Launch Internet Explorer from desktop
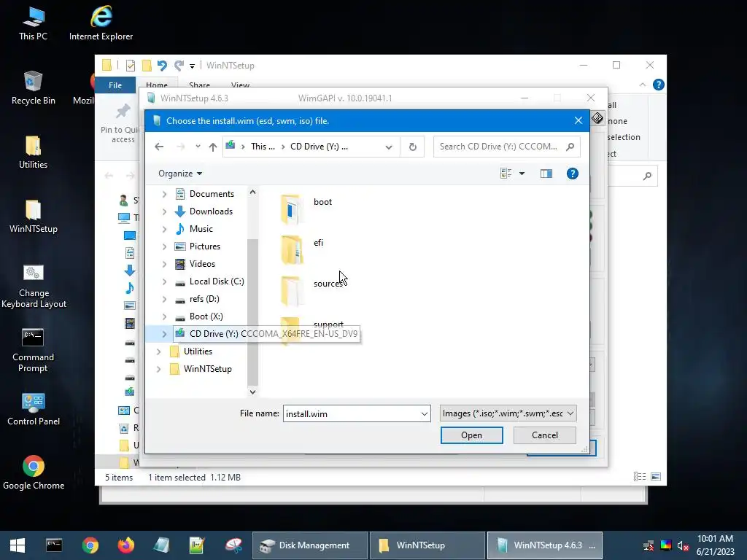Image resolution: width=747 pixels, height=560 pixels. (101, 23)
